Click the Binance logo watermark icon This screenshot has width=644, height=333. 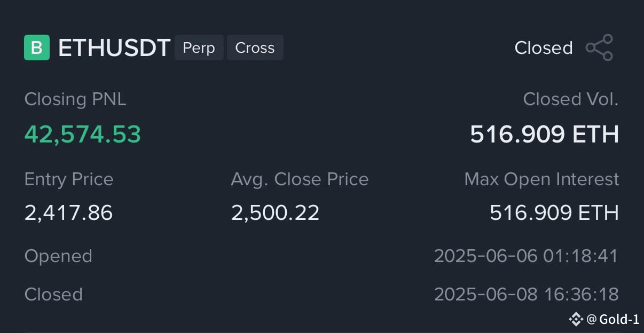coord(576,319)
